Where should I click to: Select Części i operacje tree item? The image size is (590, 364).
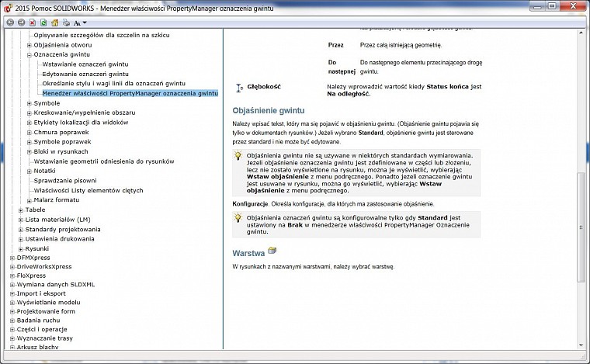click(42, 329)
